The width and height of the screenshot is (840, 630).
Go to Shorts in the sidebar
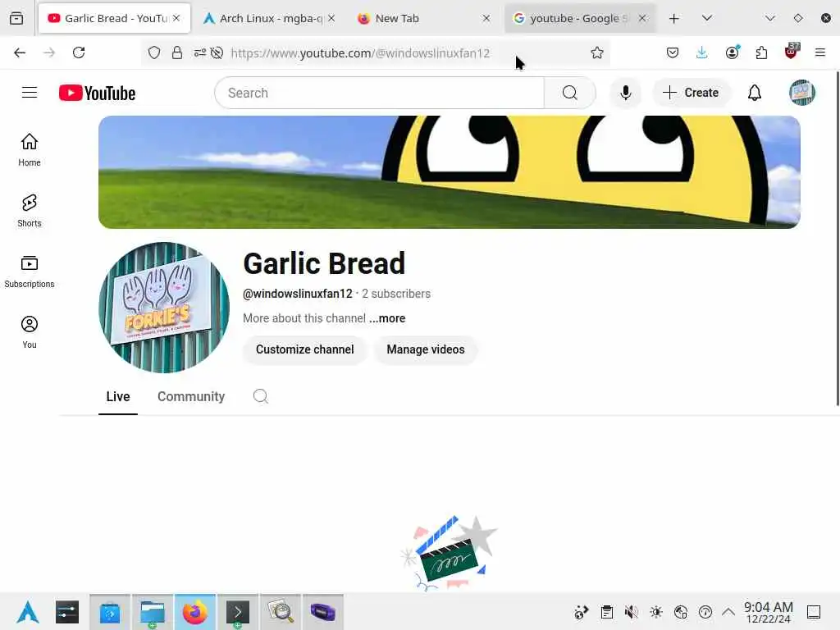coord(30,211)
